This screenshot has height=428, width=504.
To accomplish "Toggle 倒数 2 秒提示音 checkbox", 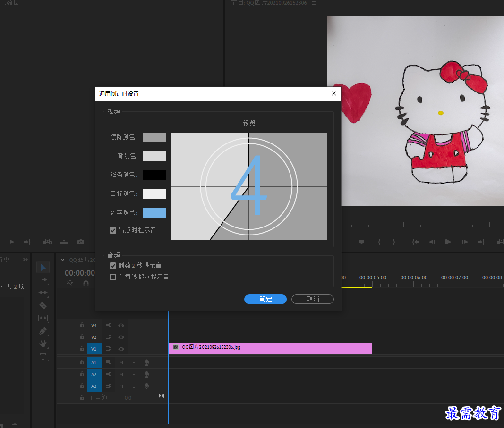I will tap(113, 266).
